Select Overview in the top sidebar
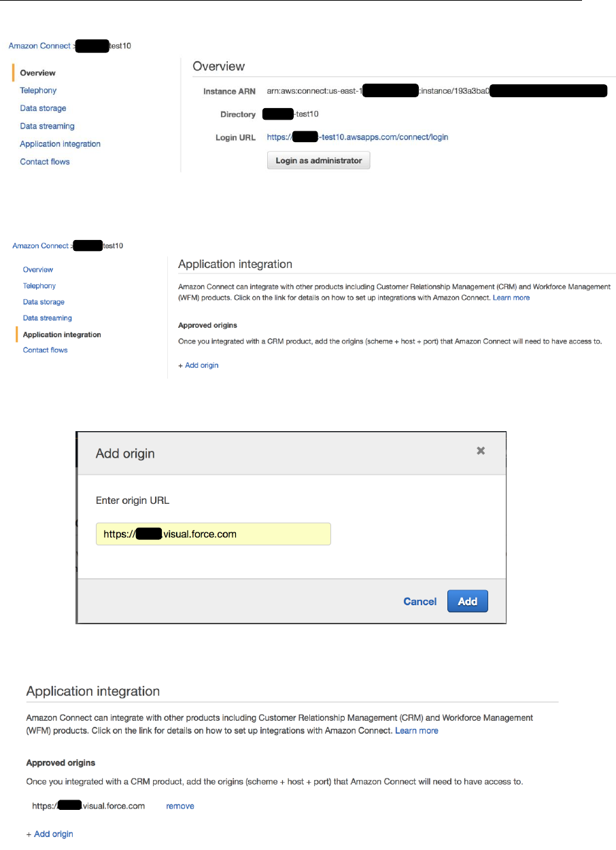Screen dimensions: 616x850 point(38,73)
